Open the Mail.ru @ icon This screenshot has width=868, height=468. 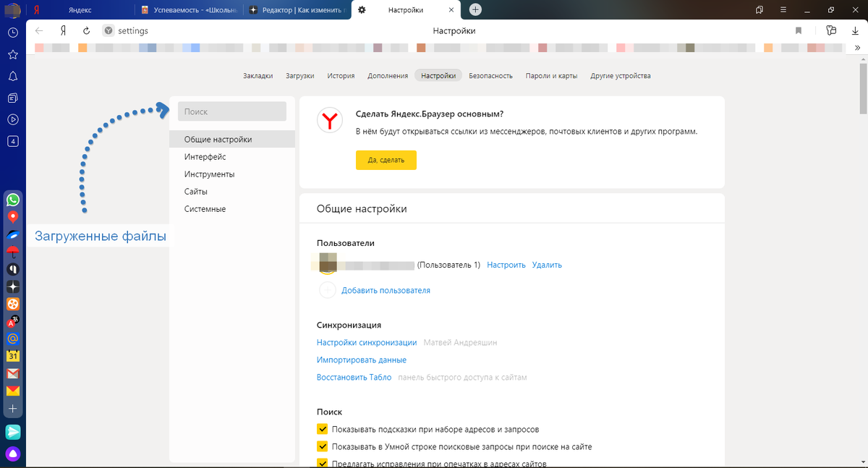coord(13,339)
